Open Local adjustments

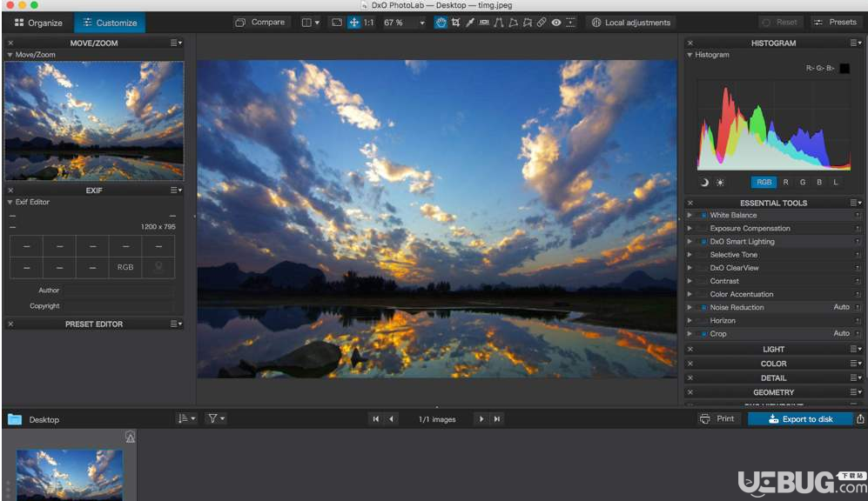pyautogui.click(x=631, y=23)
